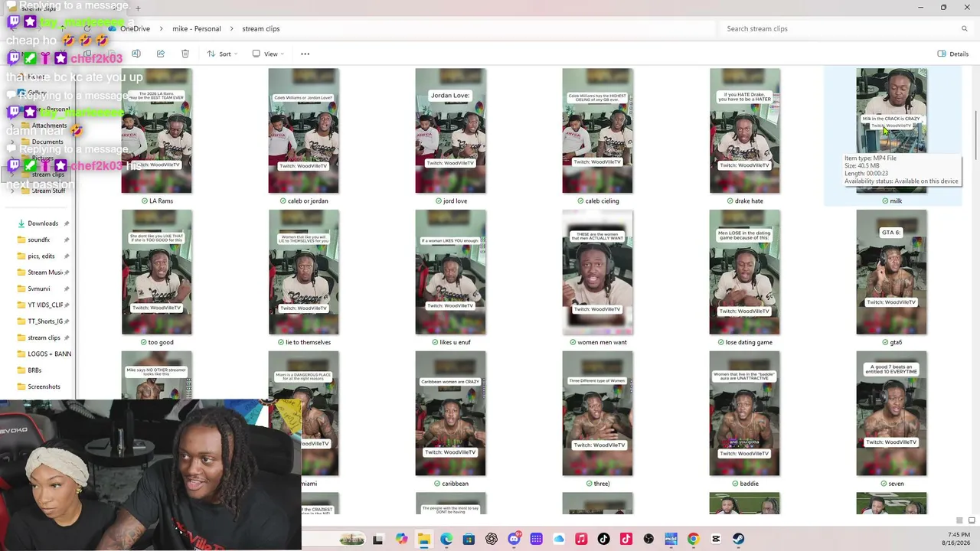This screenshot has width=980, height=551.
Task: Click the Rename icon in the toolbar
Action: click(136, 54)
